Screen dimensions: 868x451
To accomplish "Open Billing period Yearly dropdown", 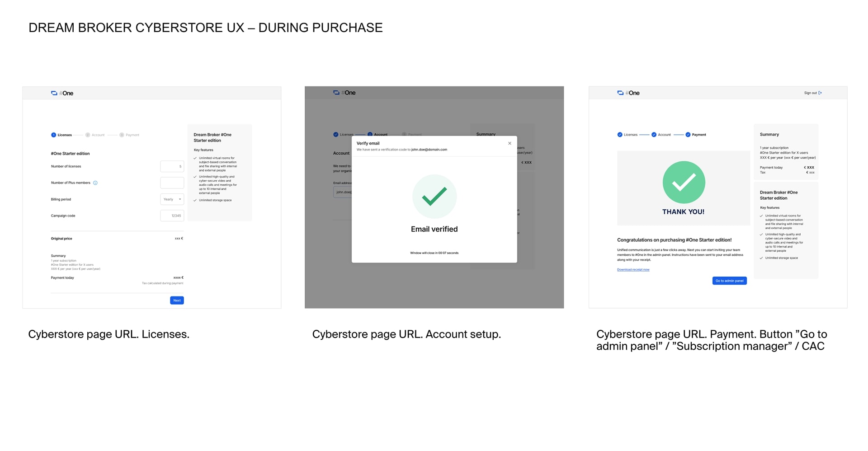I will [172, 199].
